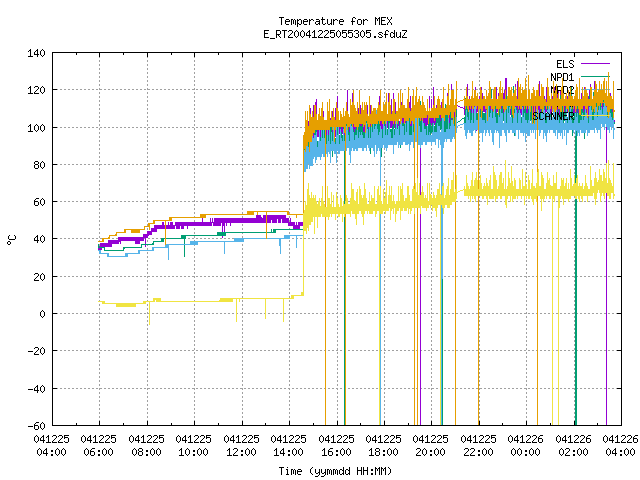The image size is (640, 480).
Task: Click the y-axis tick label '40'
Action: point(39,239)
